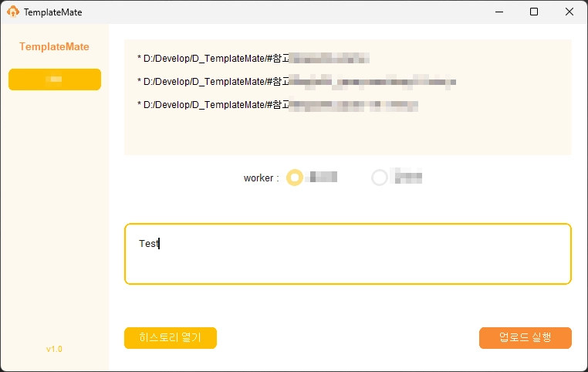Viewport: 588px width, 372px height.
Task: Select the second file path in list
Action: 296,82
